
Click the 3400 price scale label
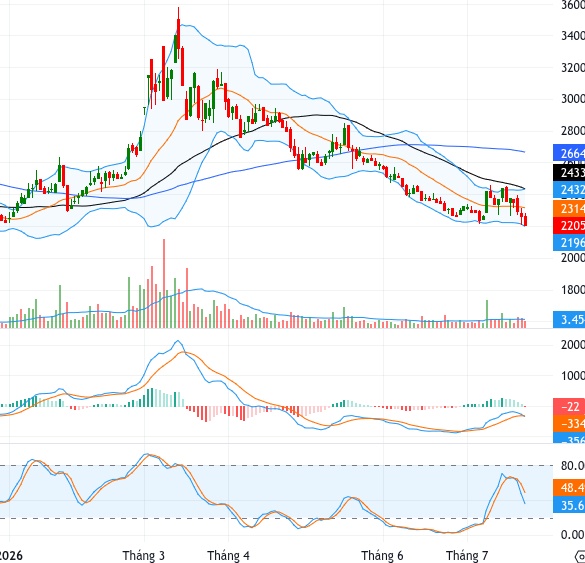tap(573, 36)
